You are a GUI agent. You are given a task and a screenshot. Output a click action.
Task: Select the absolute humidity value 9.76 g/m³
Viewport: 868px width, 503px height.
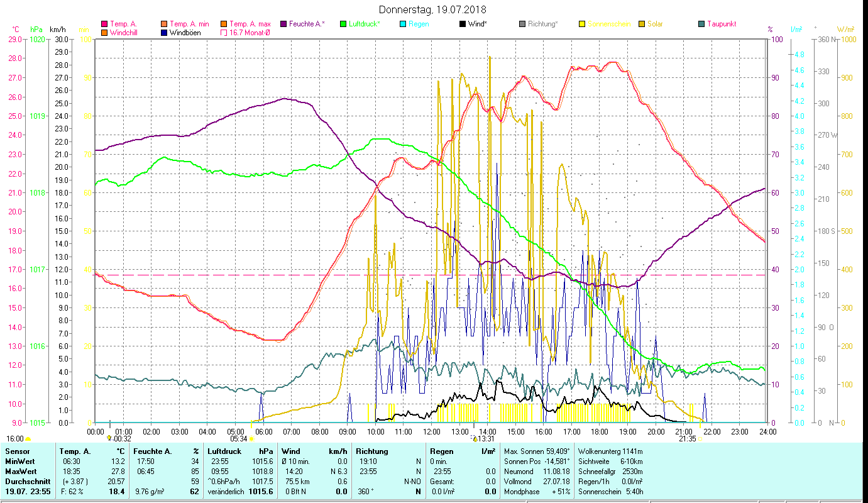[151, 492]
